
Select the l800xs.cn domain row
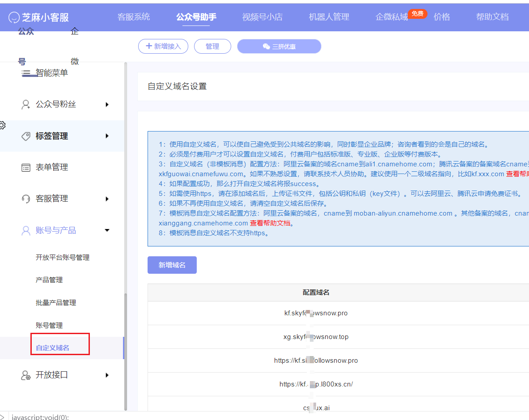tap(339, 384)
